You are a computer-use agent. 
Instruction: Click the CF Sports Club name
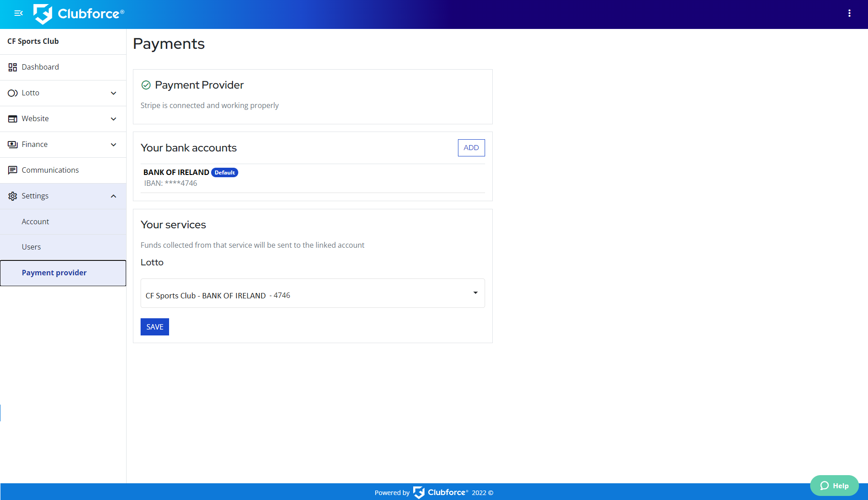click(x=33, y=41)
